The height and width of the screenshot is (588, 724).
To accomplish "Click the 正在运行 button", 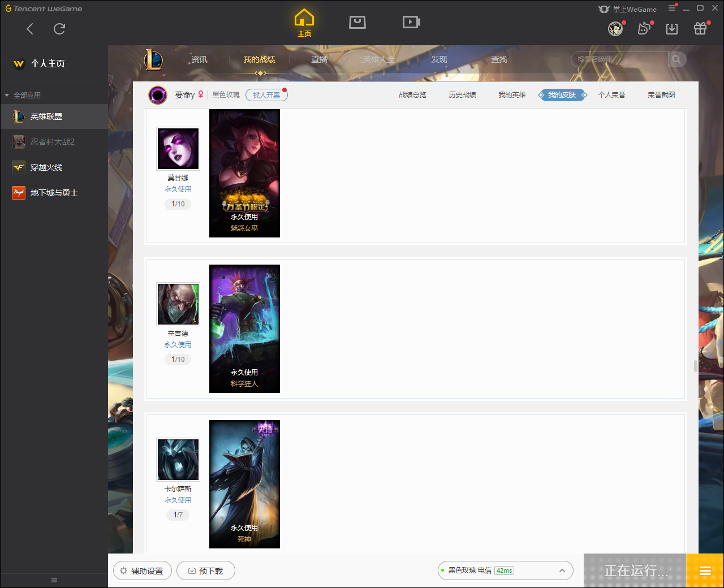I will (x=635, y=571).
